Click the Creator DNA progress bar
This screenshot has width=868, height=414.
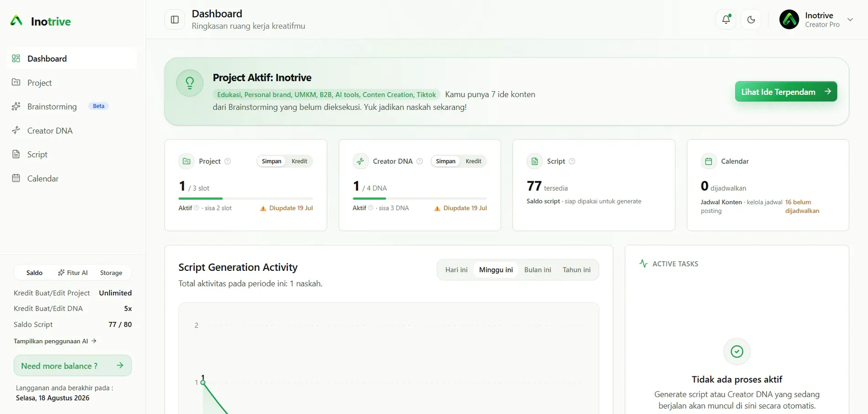click(420, 198)
